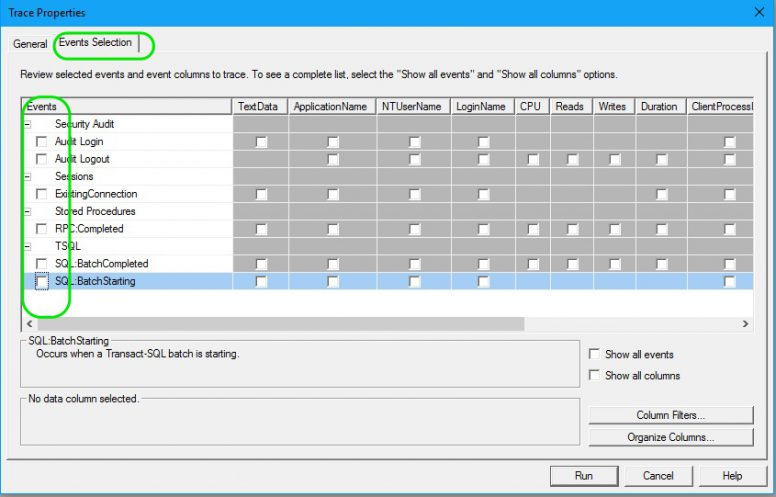Check NTUserName for RPC:Completed row

[414, 229]
